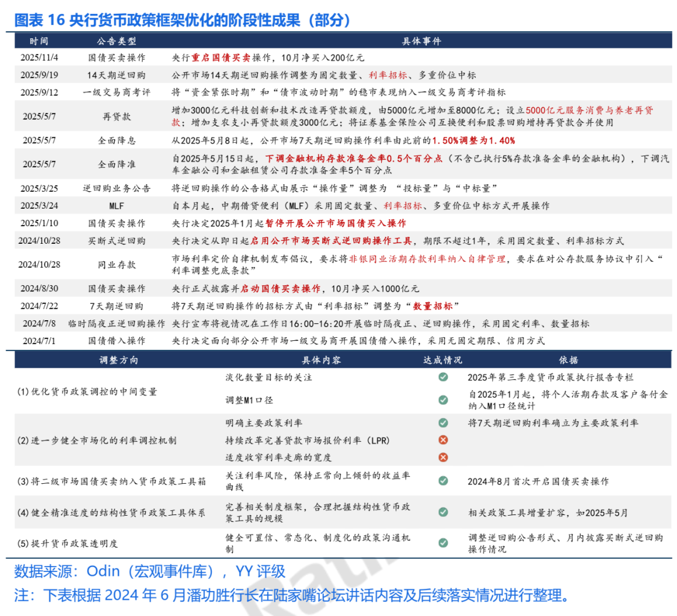Click the red text 1.50%调整为1.40%

click(473, 140)
